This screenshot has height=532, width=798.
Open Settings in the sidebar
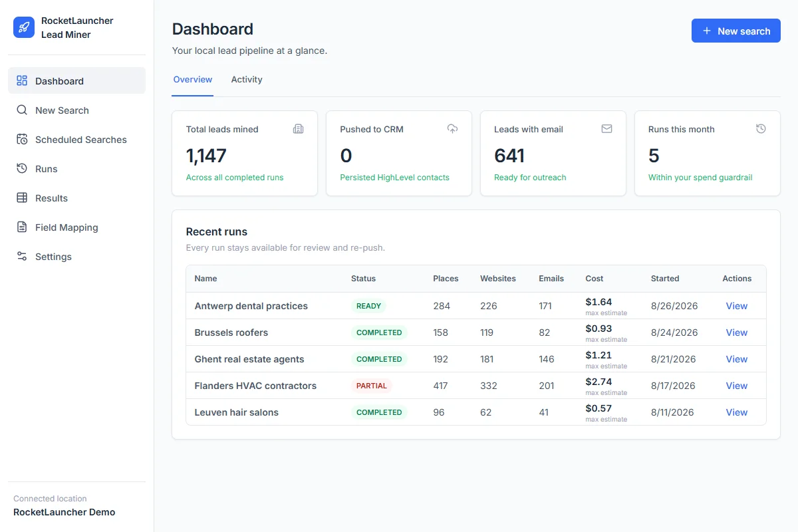pos(76,256)
